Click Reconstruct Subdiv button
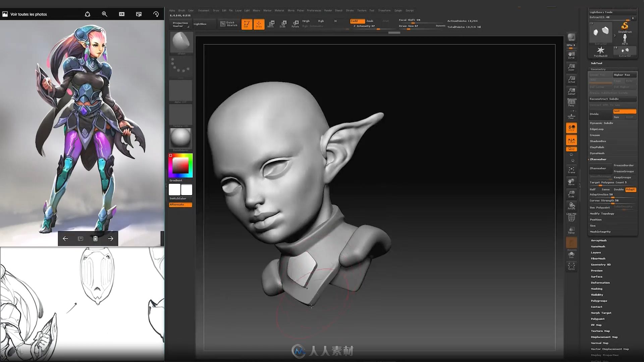 pos(612,99)
